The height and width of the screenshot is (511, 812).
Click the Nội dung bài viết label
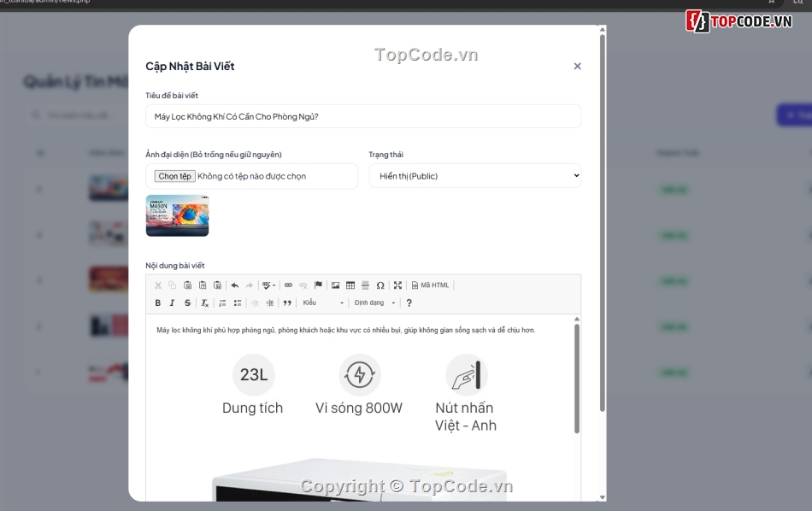tap(174, 266)
